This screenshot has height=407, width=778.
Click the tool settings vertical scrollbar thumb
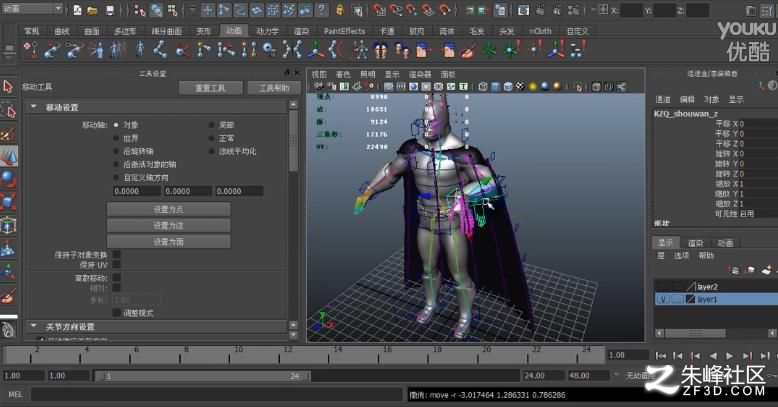293,141
